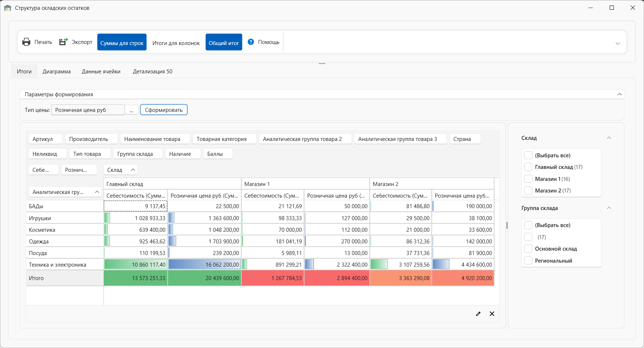Select the БАДы row header
This screenshot has height=348, width=644.
65,206
